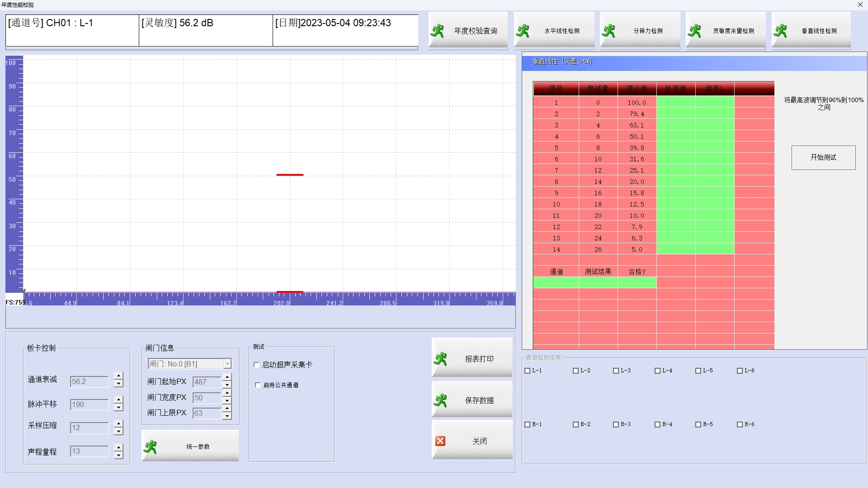Click the red X icon on 关闭 button
Screen dimensions: 868x488
point(440,441)
